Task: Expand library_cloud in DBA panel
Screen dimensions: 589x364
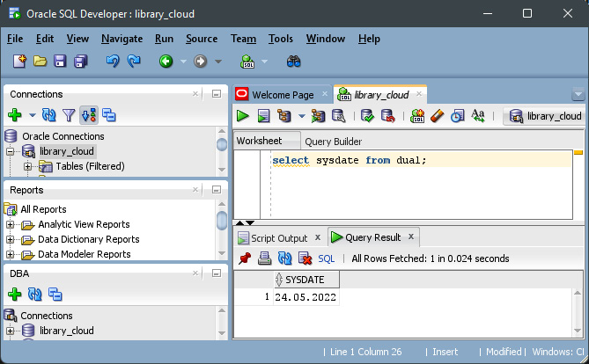Action: click(10, 331)
